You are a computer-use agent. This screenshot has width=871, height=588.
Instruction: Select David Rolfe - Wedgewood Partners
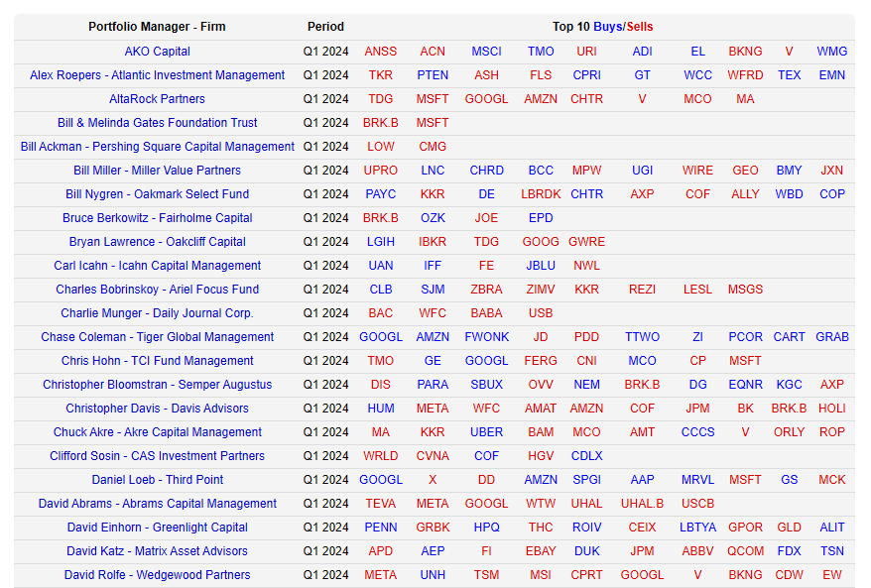coord(157,575)
